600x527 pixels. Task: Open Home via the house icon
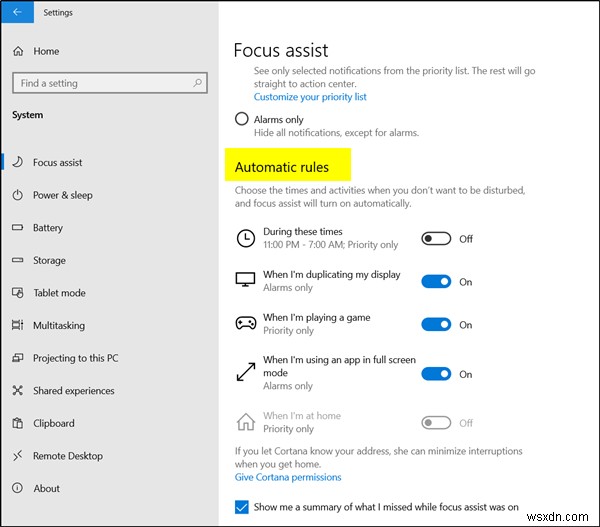18,51
